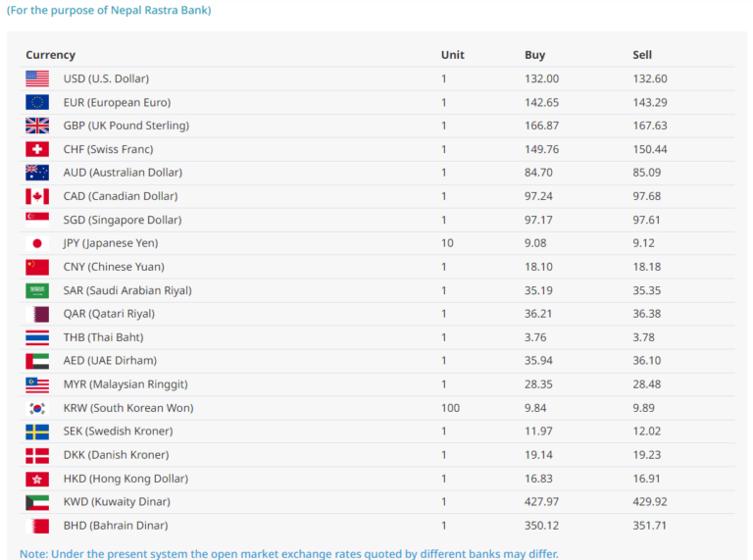Click the UK flag next to GBP

(x=37, y=126)
